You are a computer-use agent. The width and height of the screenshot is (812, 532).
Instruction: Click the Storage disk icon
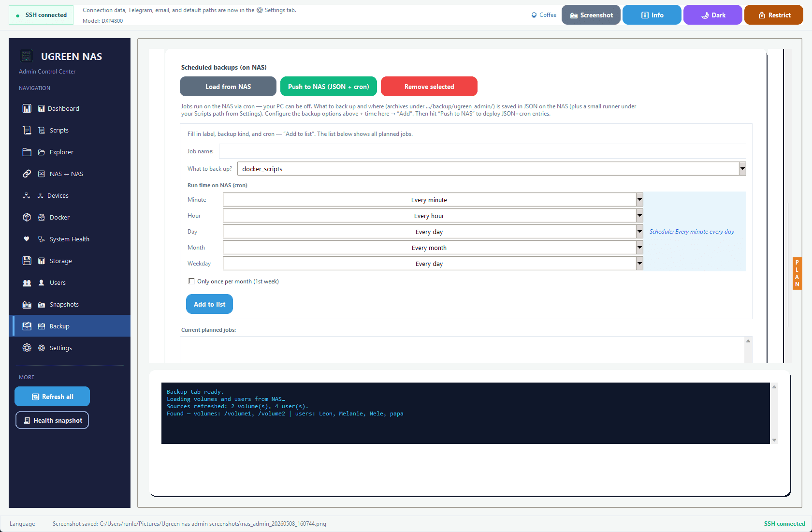click(x=27, y=261)
